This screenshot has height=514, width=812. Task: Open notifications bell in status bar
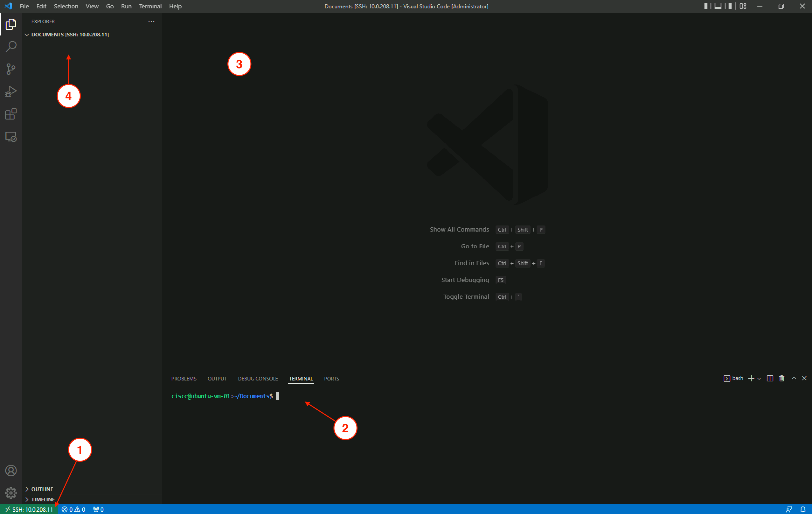(803, 509)
